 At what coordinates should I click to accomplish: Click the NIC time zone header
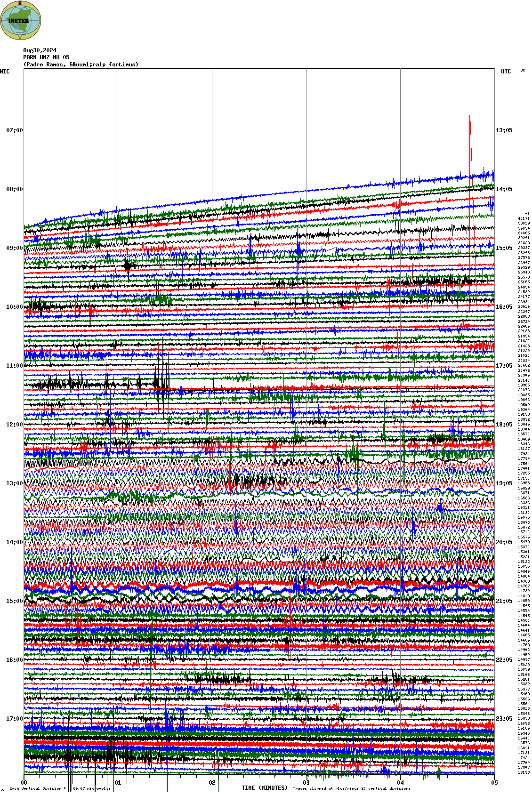tap(5, 72)
